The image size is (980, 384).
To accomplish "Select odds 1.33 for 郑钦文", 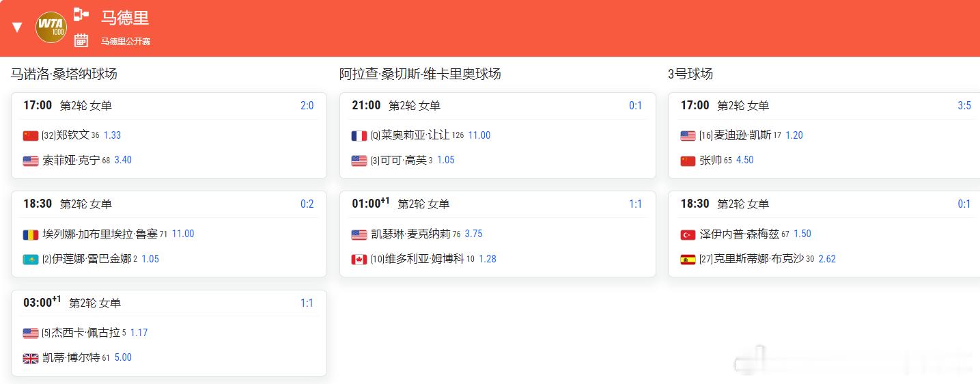I will coord(112,135).
